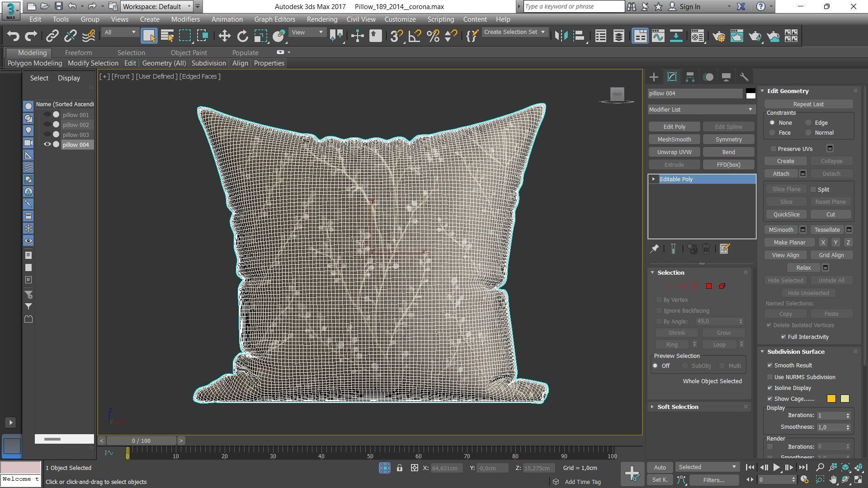Click the Undo arrow in main toolbar
The height and width of the screenshot is (488, 868).
[13, 36]
